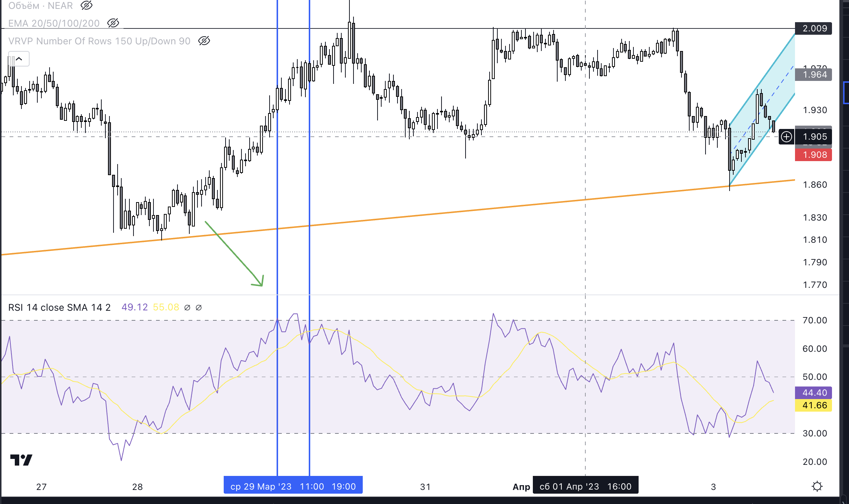Image resolution: width=849 pixels, height=504 pixels.
Task: Select the VRVP Number Of Rows legend label
Action: (99, 41)
